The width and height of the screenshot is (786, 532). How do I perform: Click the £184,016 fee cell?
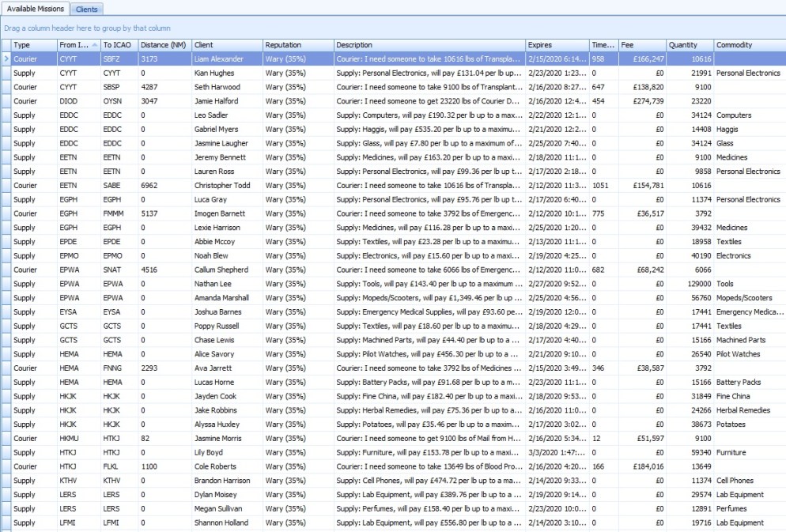(641, 466)
